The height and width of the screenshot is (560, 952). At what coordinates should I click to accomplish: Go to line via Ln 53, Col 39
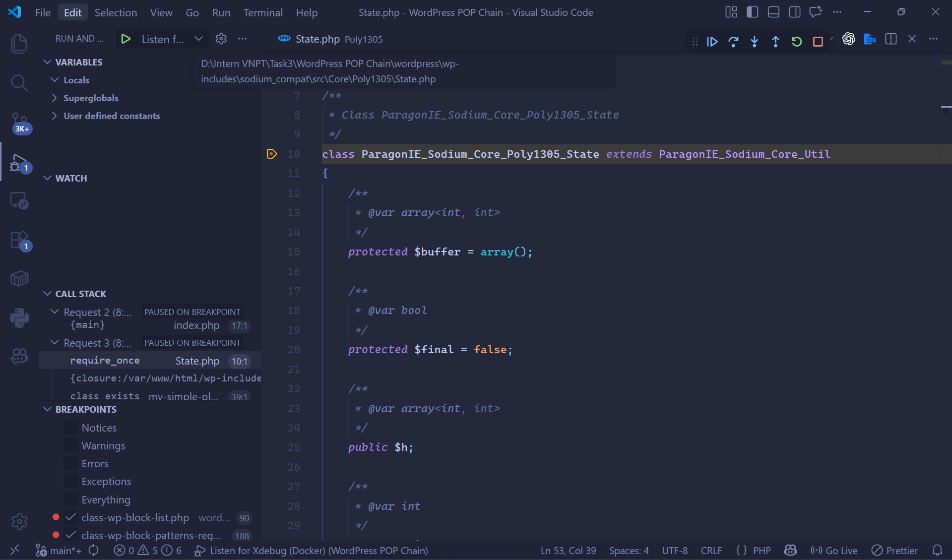(x=568, y=551)
